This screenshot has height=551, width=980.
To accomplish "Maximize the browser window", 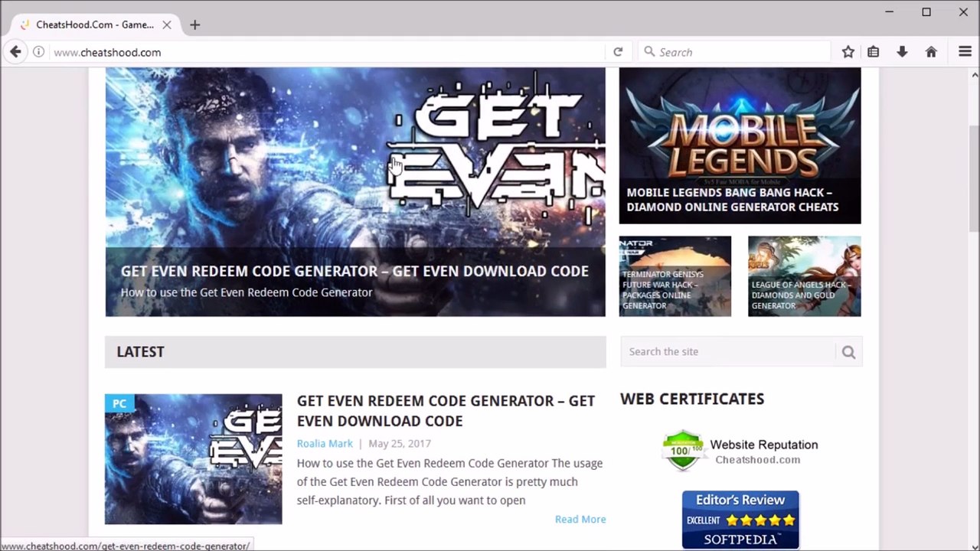I will point(926,11).
